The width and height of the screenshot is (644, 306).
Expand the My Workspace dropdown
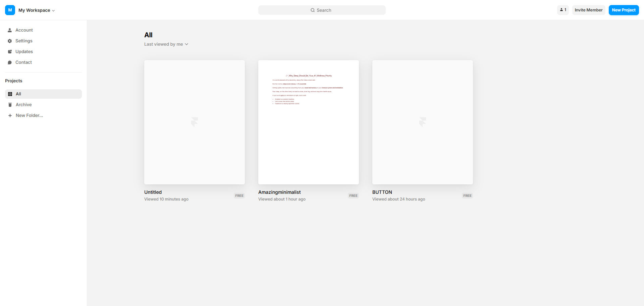[x=37, y=10]
